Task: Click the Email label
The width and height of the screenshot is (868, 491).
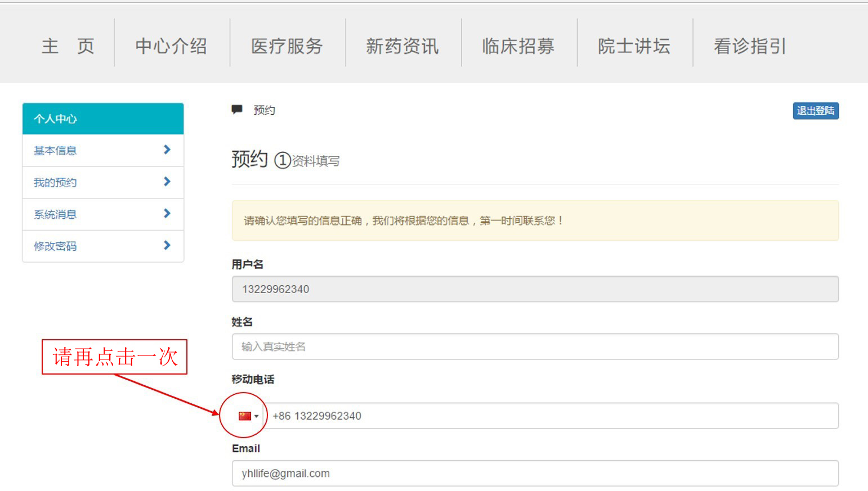Action: point(246,449)
